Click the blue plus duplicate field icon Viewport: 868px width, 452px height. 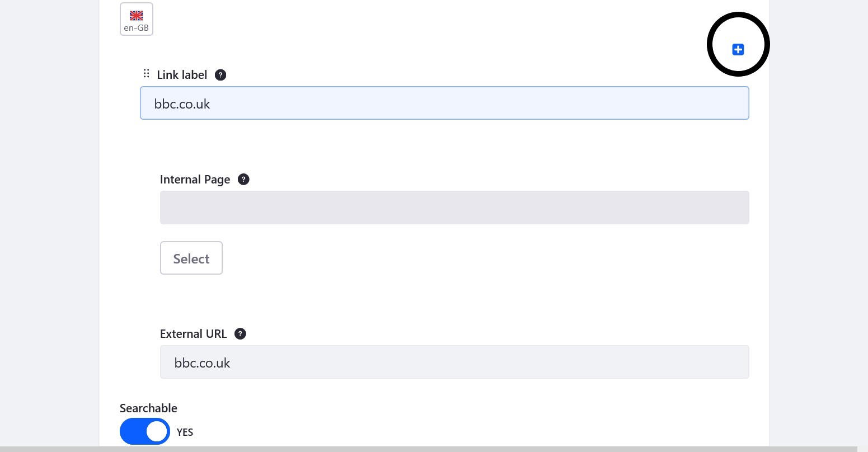738,50
